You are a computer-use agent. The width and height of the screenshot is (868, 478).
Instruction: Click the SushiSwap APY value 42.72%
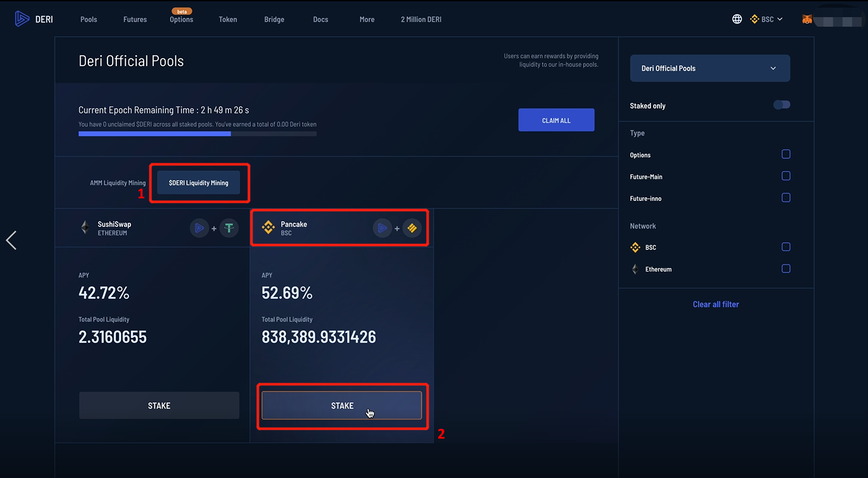(x=104, y=293)
